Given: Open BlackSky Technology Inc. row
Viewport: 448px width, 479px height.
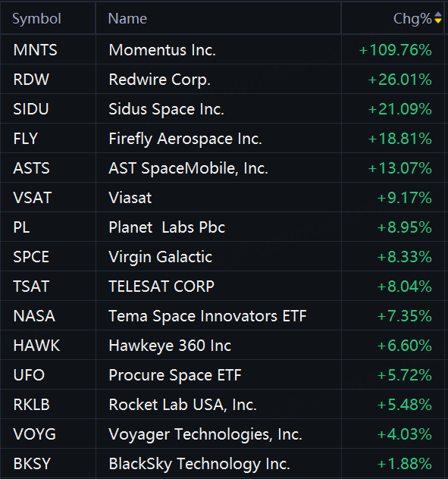Looking at the screenshot, I should (222, 463).
